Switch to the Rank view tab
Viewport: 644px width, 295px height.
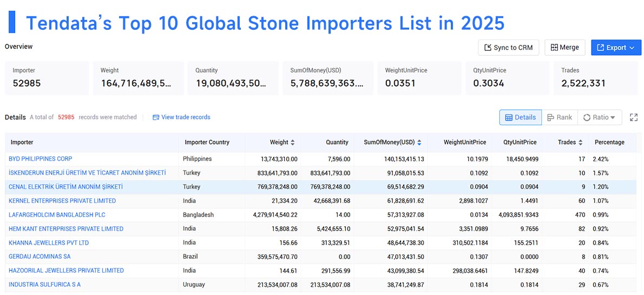click(x=560, y=117)
